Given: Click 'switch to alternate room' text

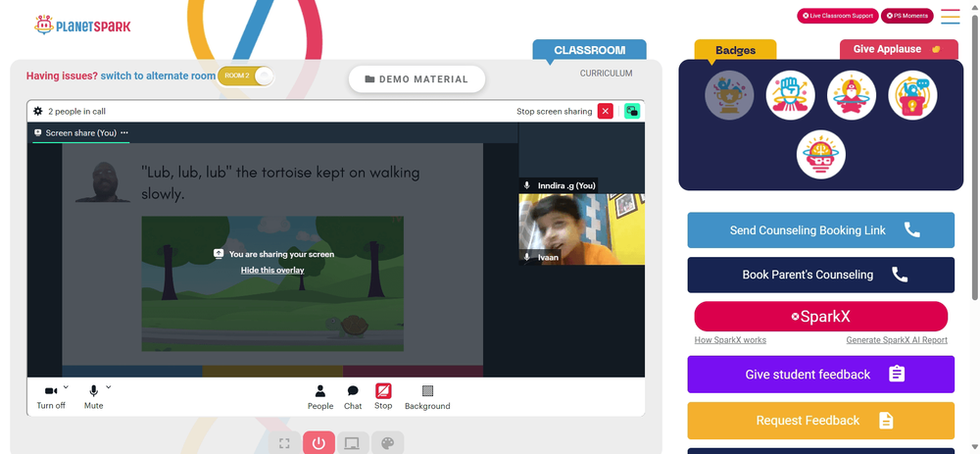Looking at the screenshot, I should (158, 76).
